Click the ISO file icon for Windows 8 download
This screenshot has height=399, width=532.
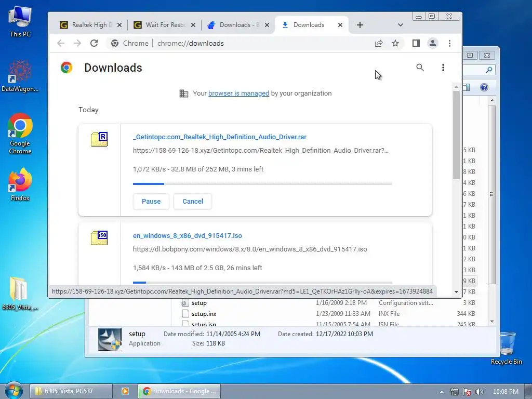tap(99, 238)
